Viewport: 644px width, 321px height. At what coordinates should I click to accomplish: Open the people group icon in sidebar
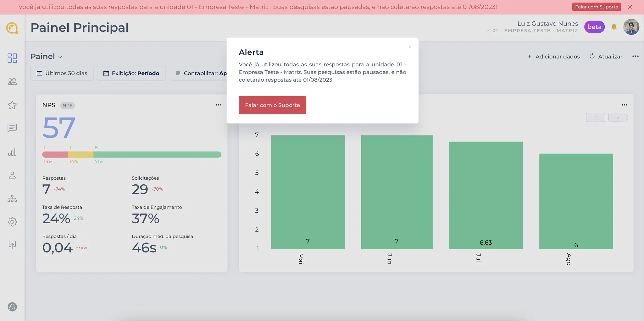pyautogui.click(x=12, y=82)
